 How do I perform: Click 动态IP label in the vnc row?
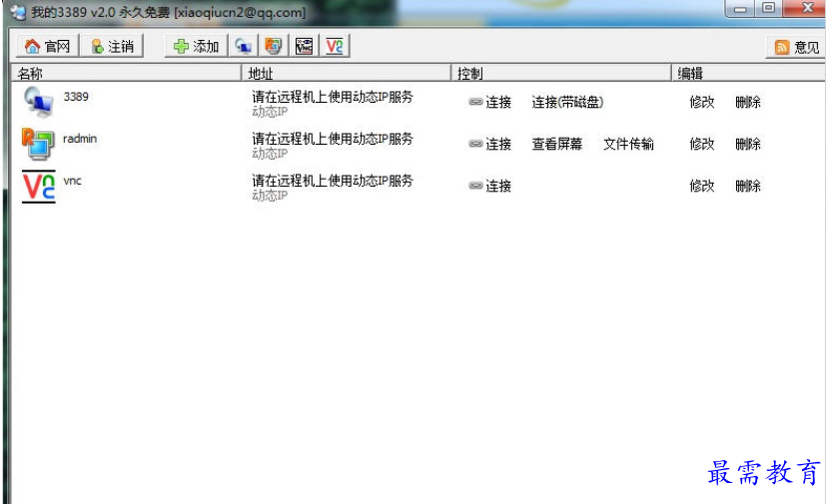pos(270,196)
